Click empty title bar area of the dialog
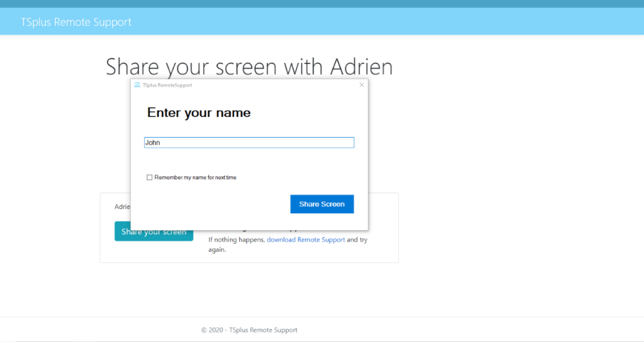This screenshot has height=342, width=644. (x=269, y=85)
